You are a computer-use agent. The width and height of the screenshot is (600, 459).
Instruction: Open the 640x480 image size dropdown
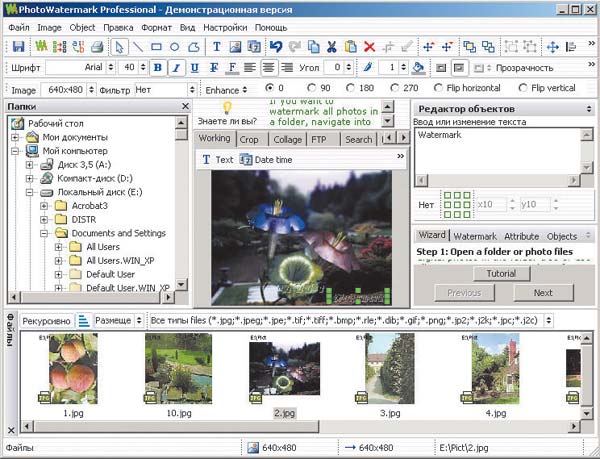click(x=91, y=90)
